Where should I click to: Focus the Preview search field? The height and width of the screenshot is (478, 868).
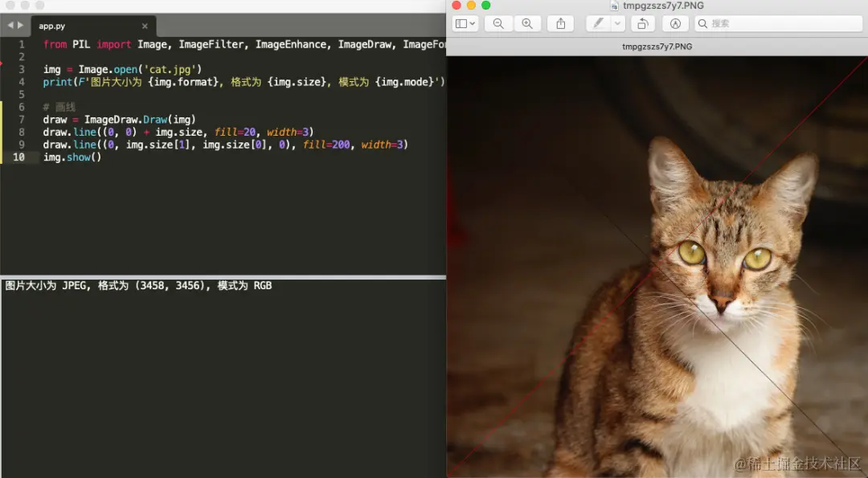(x=778, y=24)
